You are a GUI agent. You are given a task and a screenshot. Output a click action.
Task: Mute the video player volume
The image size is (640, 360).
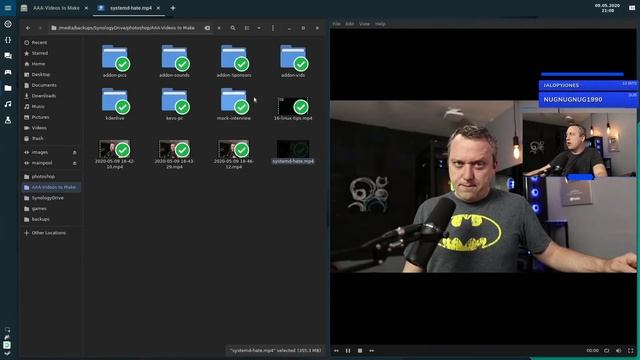click(619, 350)
